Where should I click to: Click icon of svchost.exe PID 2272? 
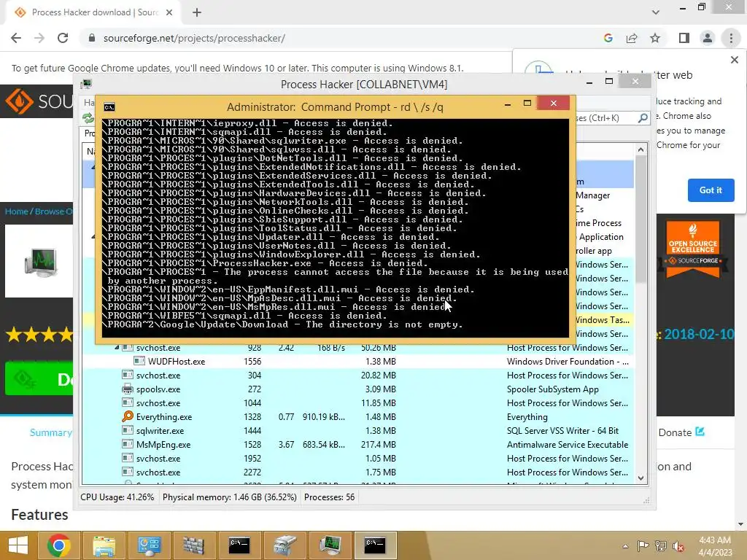coord(127,472)
